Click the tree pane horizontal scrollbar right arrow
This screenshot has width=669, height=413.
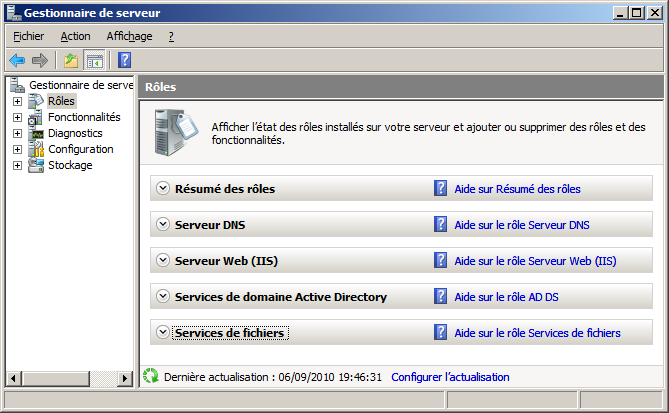(126, 378)
